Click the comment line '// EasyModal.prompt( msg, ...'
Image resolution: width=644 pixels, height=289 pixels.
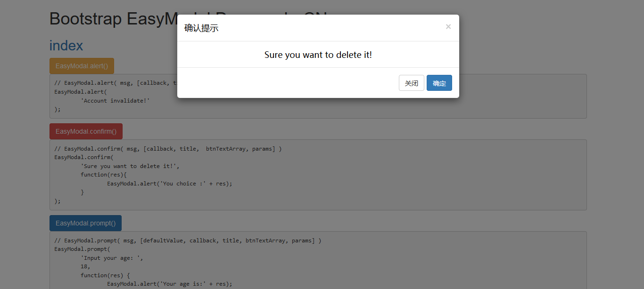click(188, 241)
